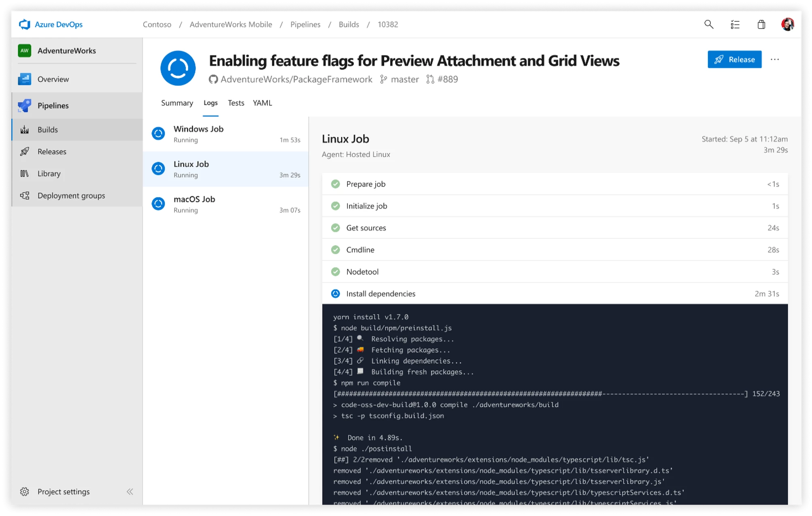Expand the Install dependencies step
This screenshot has height=516, width=812.
pyautogui.click(x=381, y=293)
